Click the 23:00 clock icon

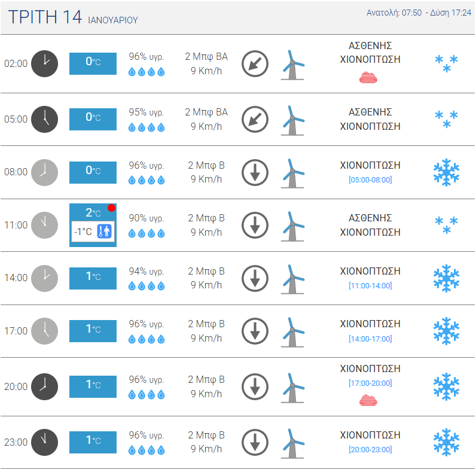coord(45,442)
